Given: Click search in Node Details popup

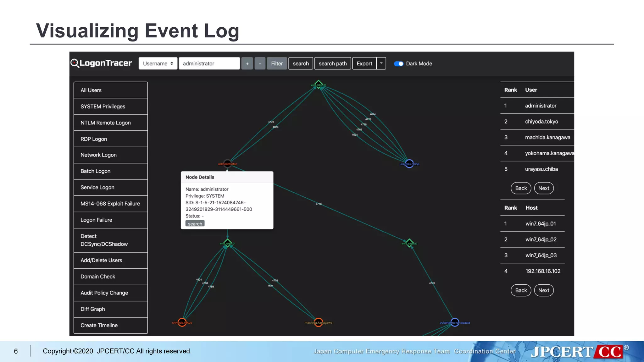Looking at the screenshot, I should (195, 223).
